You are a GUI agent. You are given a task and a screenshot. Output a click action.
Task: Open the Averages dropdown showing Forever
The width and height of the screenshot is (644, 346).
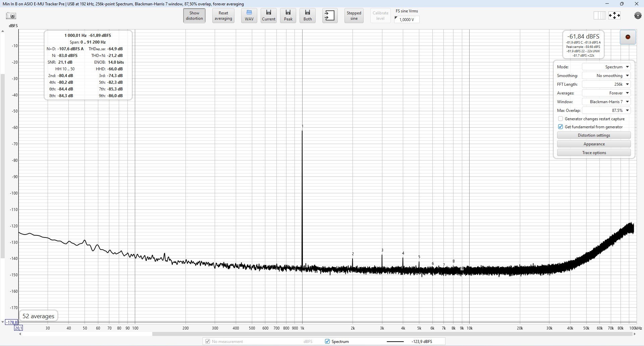[606, 93]
